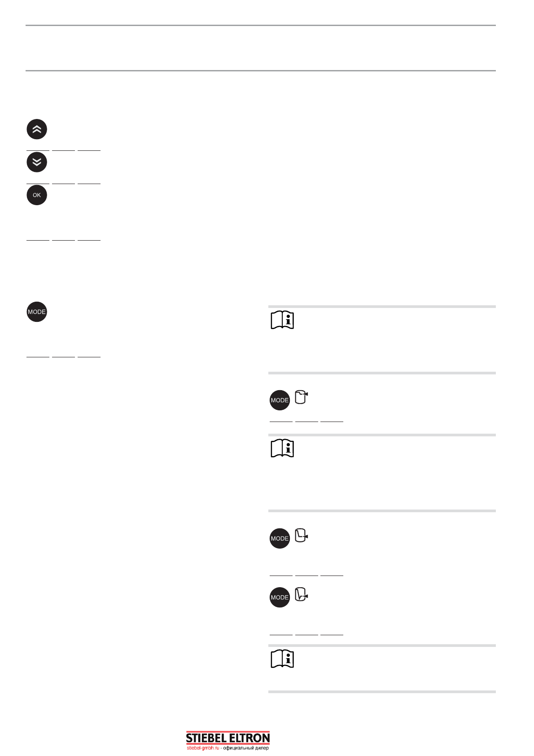Open the stiebel-gmbh.ru link
534x756 pixels.
(x=203, y=748)
